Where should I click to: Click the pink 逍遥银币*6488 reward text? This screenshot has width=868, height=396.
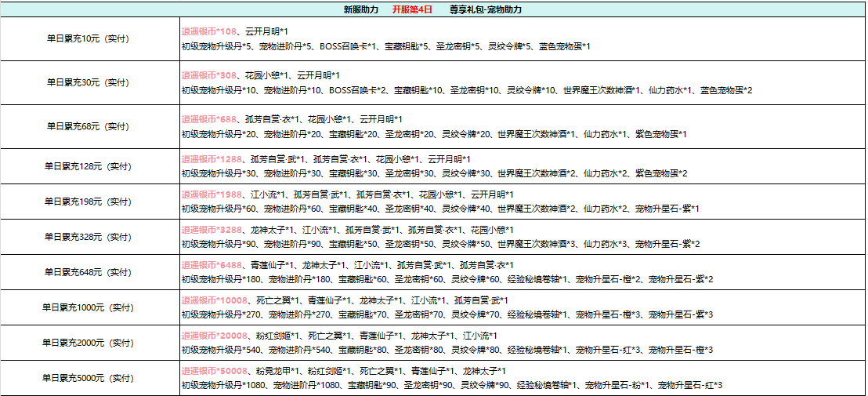[x=212, y=265]
